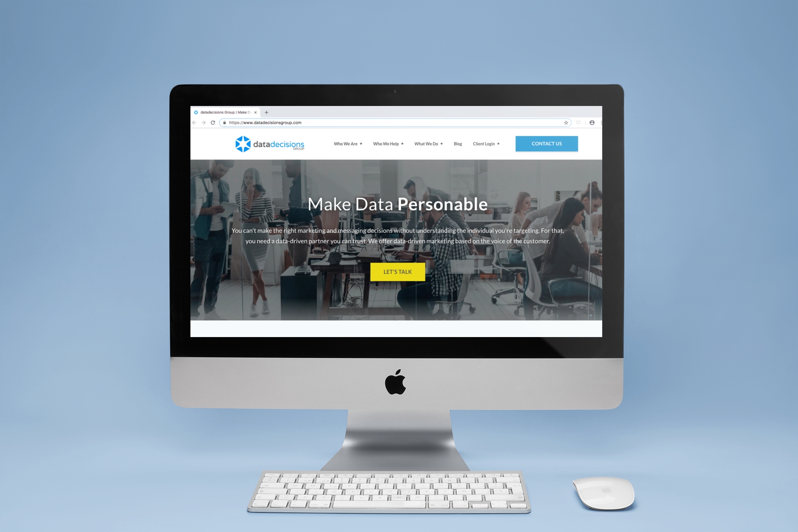The height and width of the screenshot is (532, 798).
Task: Click the browser back navigation arrow
Action: click(x=191, y=123)
